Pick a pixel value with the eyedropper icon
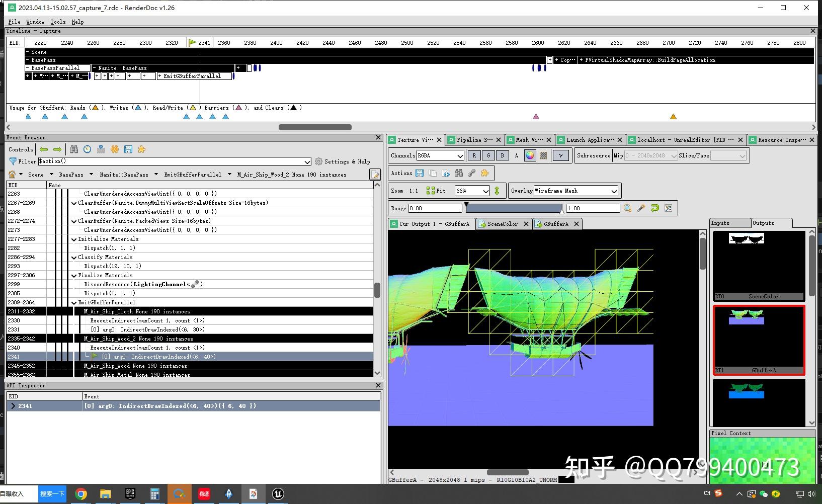Screen dimensions: 822x504 coord(640,208)
